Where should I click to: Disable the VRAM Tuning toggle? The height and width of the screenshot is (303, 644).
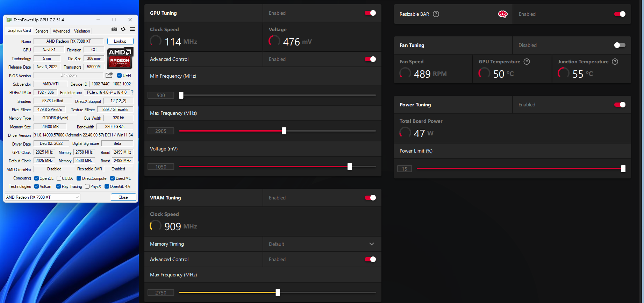pyautogui.click(x=370, y=198)
